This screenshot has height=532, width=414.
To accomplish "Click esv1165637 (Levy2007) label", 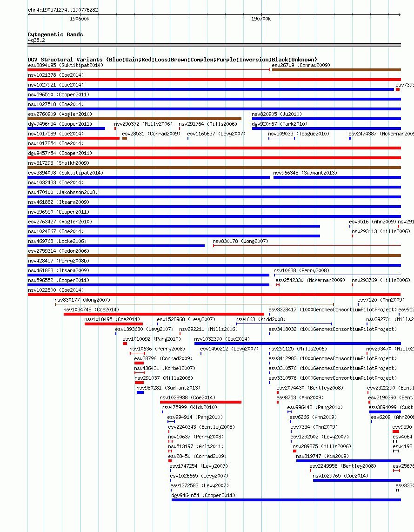I will [216, 134].
